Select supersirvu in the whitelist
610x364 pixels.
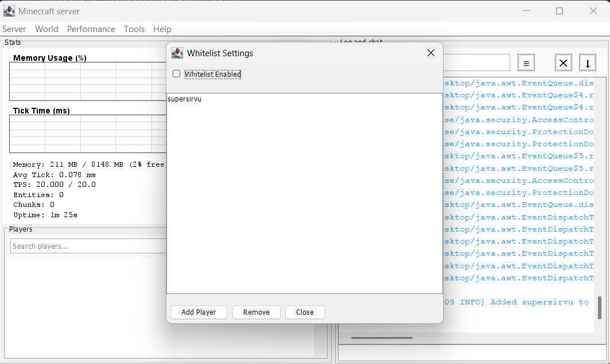click(184, 99)
